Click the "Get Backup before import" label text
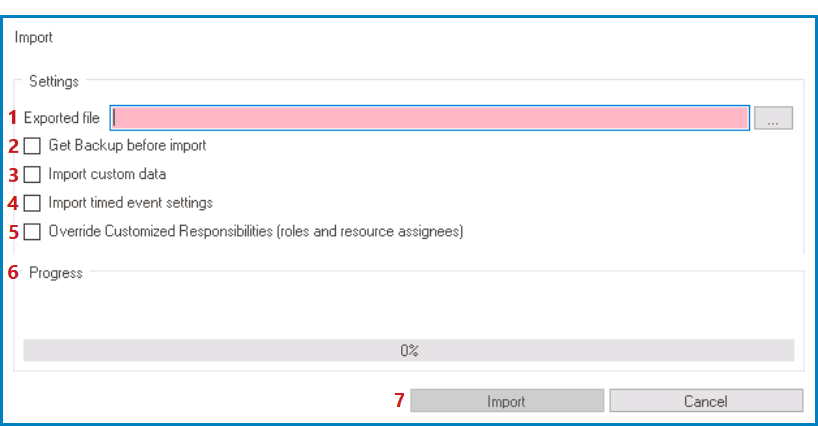The width and height of the screenshot is (818, 426). [x=127, y=146]
